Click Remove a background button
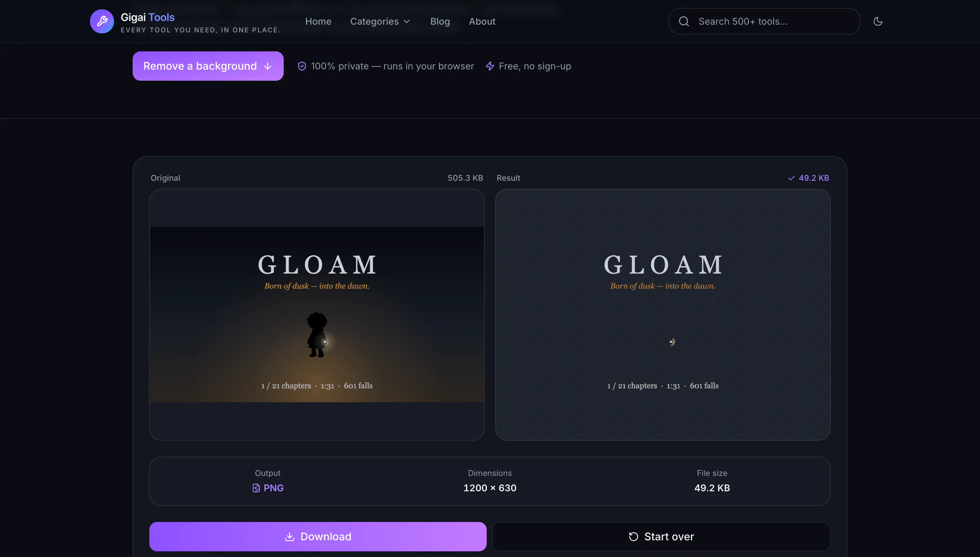980x557 pixels. (208, 66)
